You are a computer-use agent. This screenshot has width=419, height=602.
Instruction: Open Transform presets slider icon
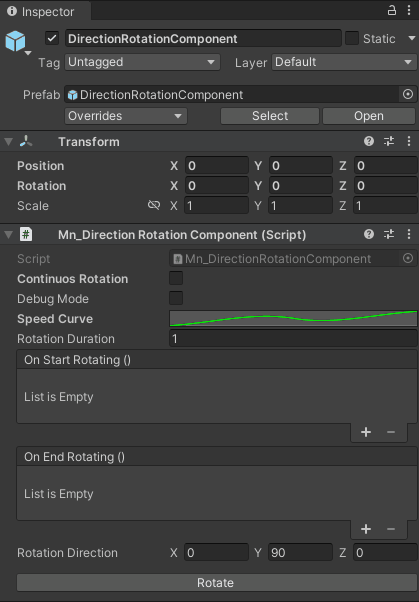(389, 141)
